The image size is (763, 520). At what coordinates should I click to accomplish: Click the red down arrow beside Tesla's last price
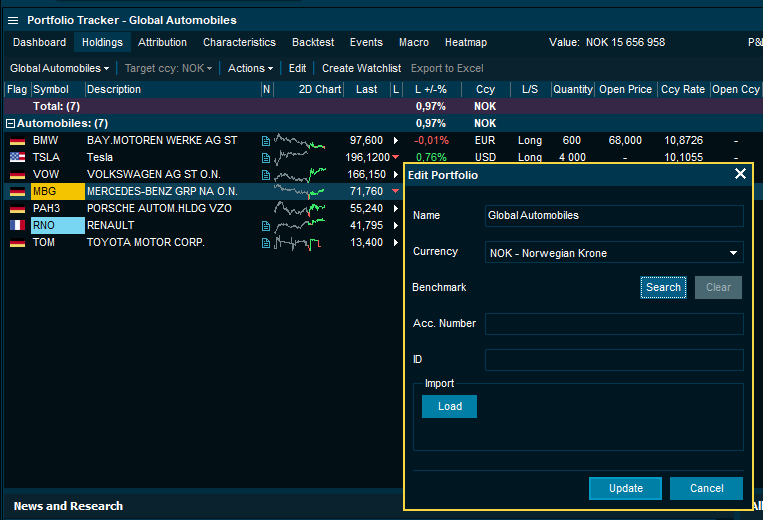[x=396, y=158]
